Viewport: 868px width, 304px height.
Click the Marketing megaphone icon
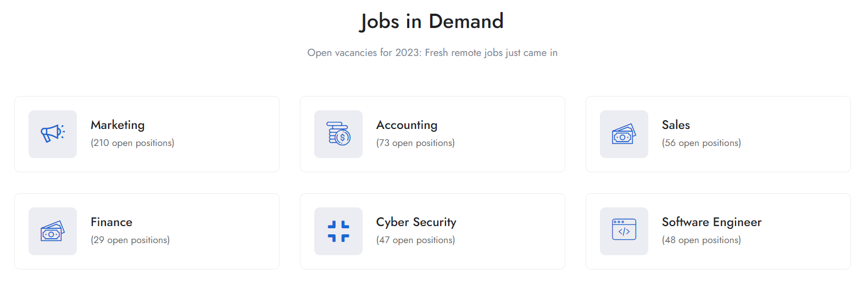(53, 134)
